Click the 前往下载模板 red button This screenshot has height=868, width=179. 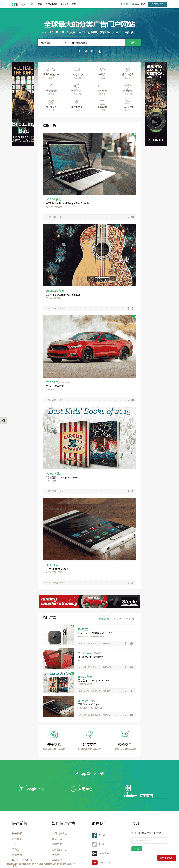167,858
